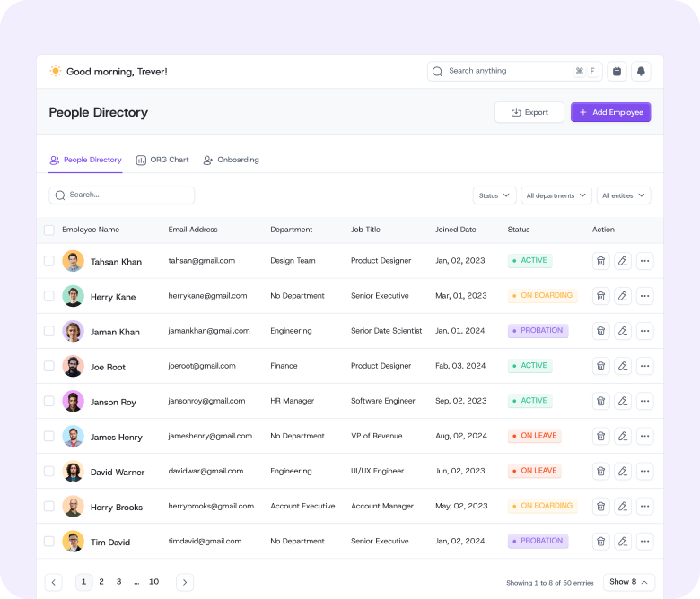700x599 pixels.
Task: Go to next page using right arrow
Action: (184, 582)
